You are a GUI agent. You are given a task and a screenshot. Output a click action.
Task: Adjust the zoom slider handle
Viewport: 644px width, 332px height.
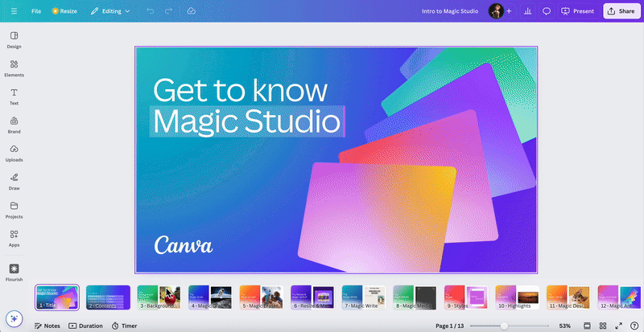[504, 326]
